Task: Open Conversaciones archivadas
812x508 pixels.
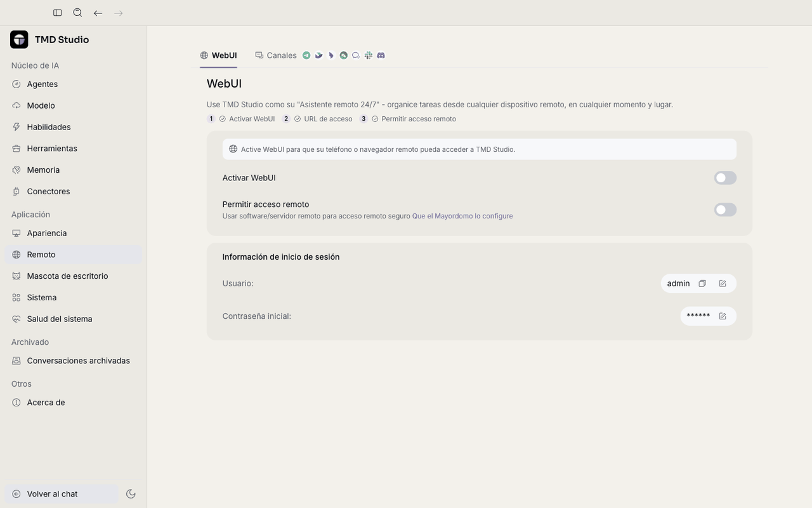Action: click(x=74, y=361)
